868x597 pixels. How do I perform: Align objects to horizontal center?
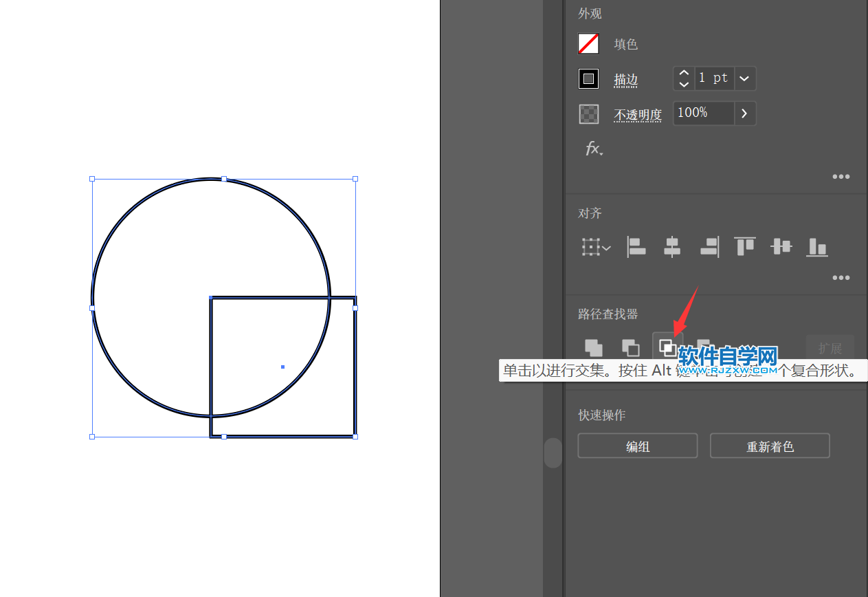tap(672, 247)
